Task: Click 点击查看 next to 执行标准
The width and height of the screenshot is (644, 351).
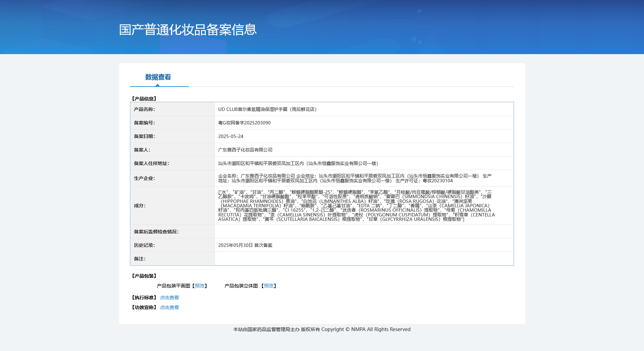Action: [169, 298]
